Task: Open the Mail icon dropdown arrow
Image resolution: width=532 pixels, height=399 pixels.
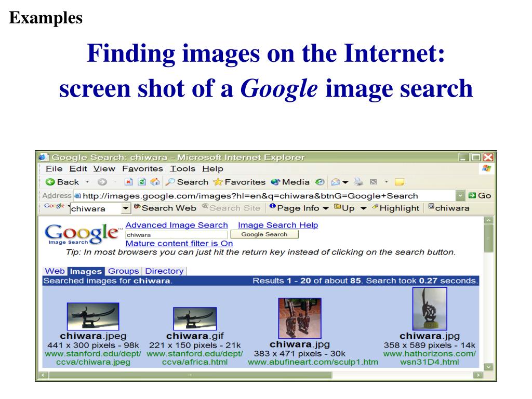Action: pos(345,182)
